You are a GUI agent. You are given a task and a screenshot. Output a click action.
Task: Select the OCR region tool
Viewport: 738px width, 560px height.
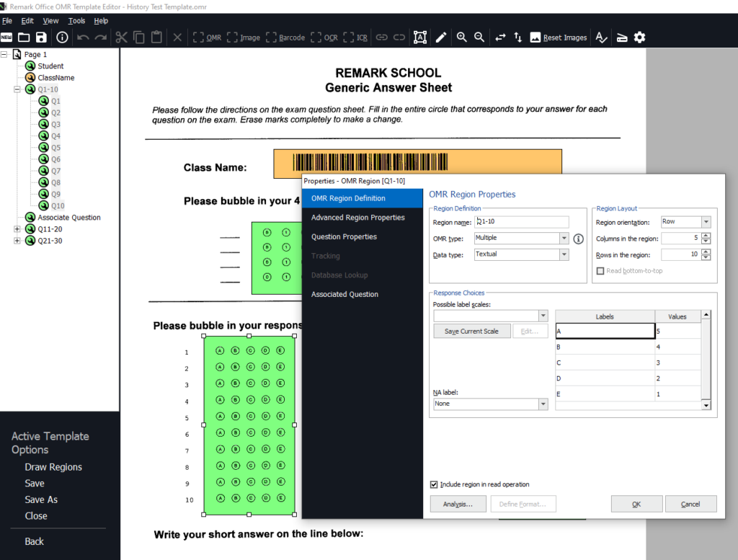tap(324, 37)
